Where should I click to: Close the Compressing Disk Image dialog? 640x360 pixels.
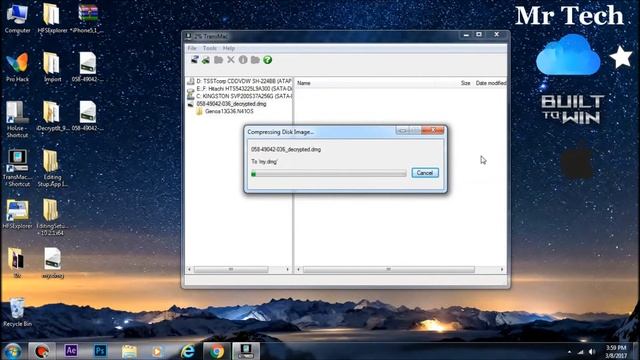433,130
